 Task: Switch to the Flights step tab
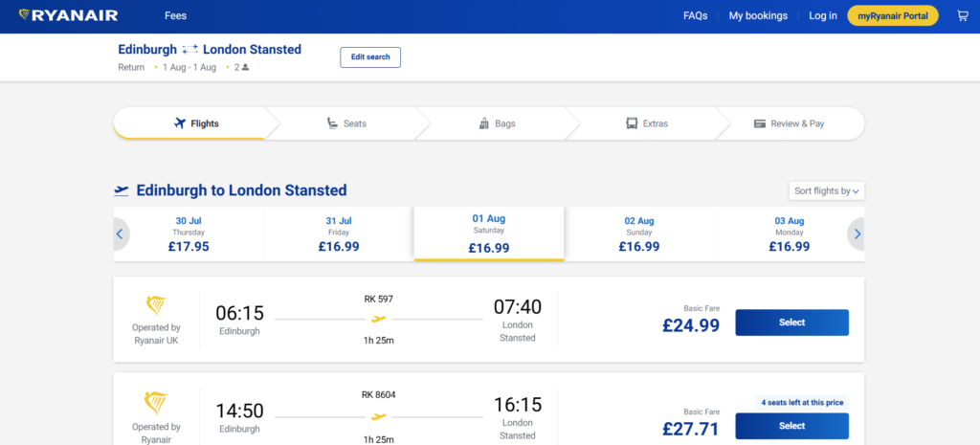click(195, 123)
